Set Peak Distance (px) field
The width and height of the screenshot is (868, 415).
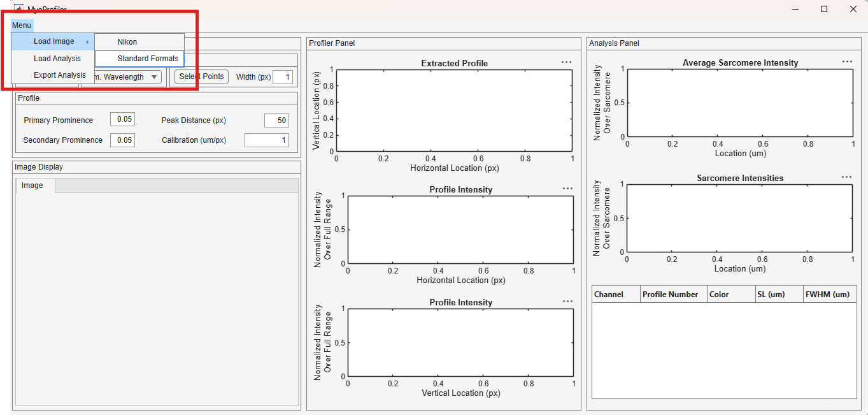(x=276, y=120)
